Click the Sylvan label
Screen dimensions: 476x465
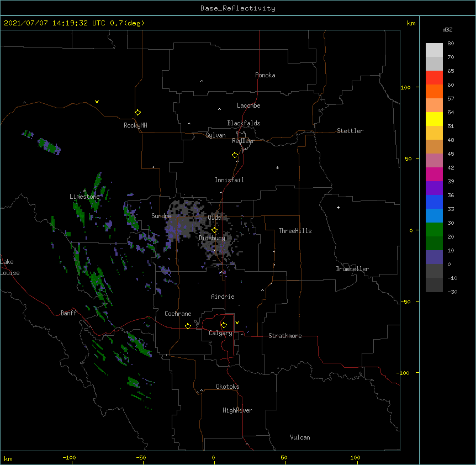click(x=215, y=135)
